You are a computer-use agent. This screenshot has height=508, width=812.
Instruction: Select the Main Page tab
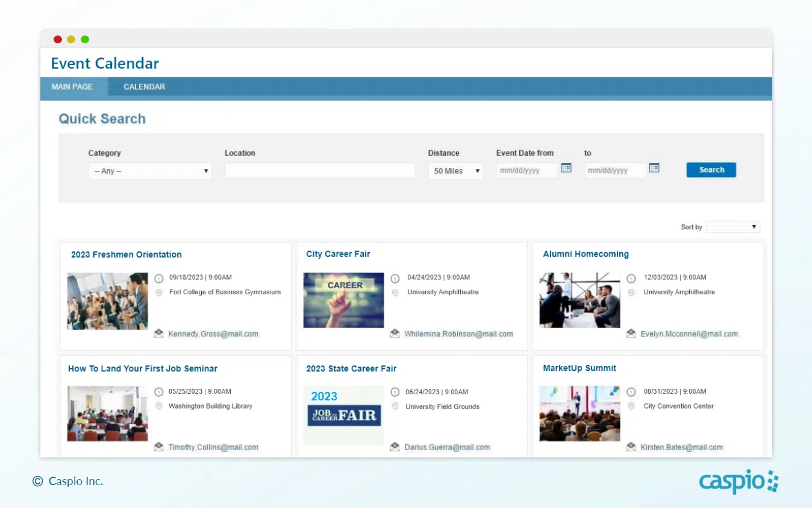tap(72, 87)
